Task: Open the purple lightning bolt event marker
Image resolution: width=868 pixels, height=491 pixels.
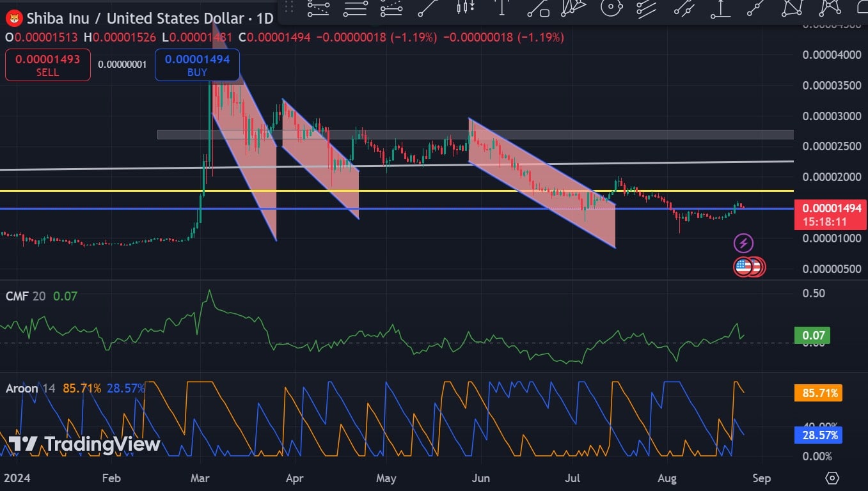Action: click(x=743, y=243)
